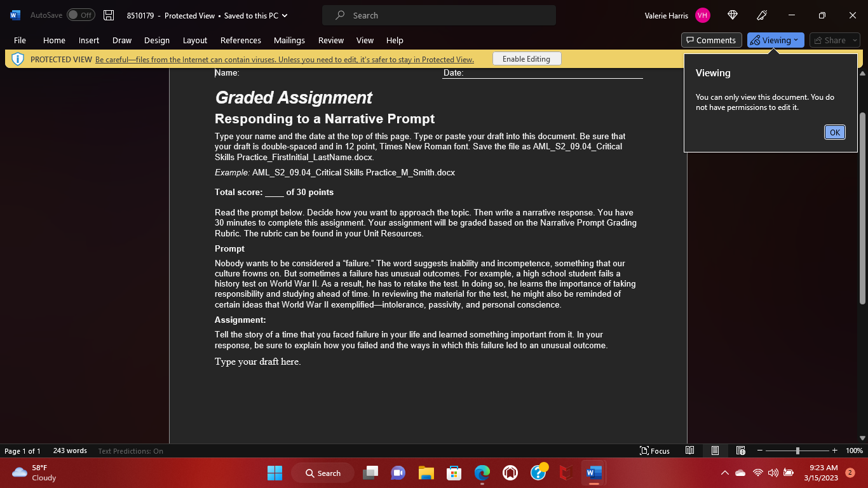
Task: Toggle Text Predictions in the status bar
Action: click(130, 451)
